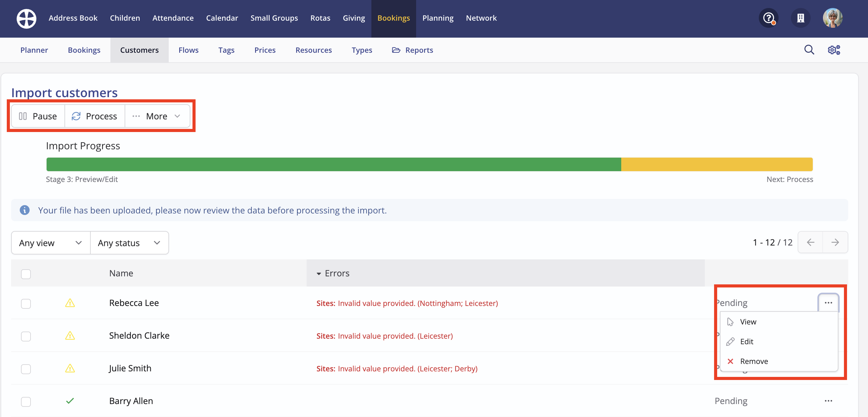The image size is (868, 417).
Task: Open the user profile avatar
Action: [833, 18]
